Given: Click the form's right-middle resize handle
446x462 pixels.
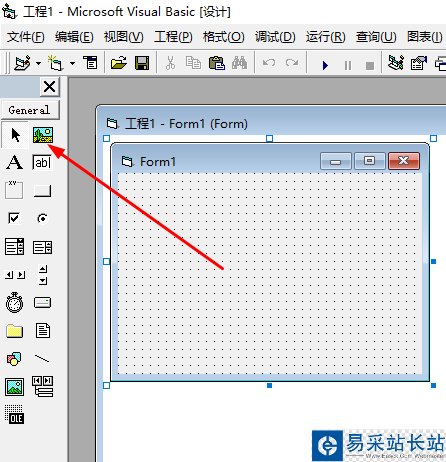Looking at the screenshot, I should pos(433,262).
